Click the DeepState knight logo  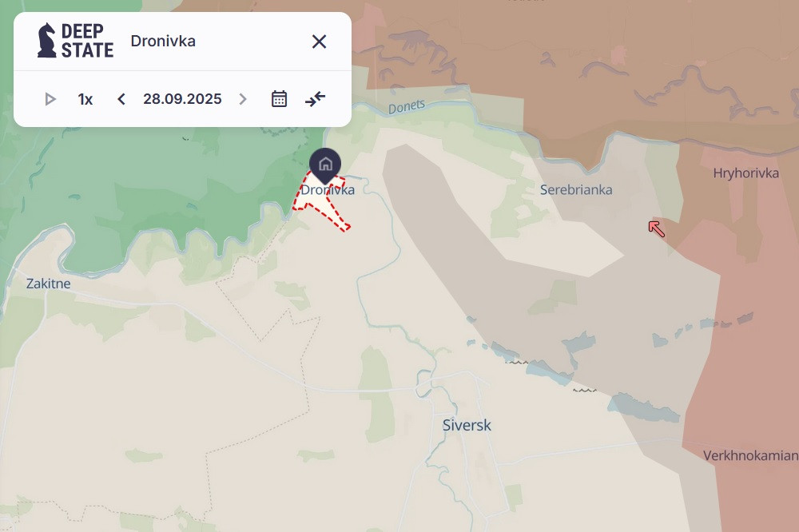(x=47, y=40)
